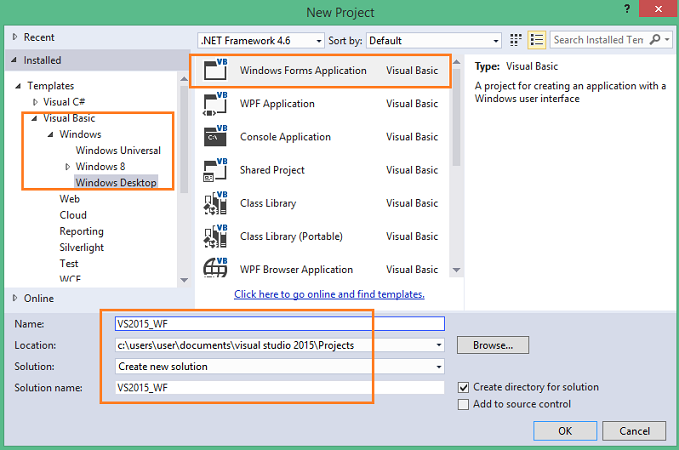Viewport: 679px width, 450px height.
Task: Click 'Console Application' template name text
Action: point(285,137)
